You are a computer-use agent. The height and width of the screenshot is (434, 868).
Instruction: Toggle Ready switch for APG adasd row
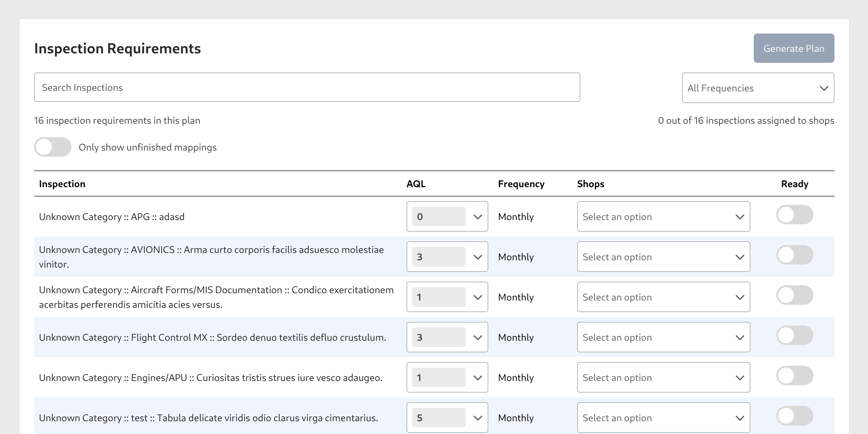click(x=794, y=215)
